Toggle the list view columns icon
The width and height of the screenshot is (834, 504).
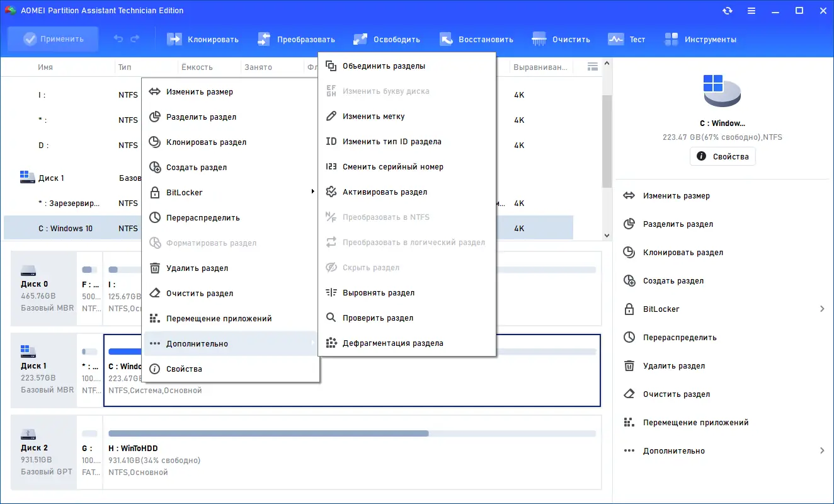[x=592, y=67]
